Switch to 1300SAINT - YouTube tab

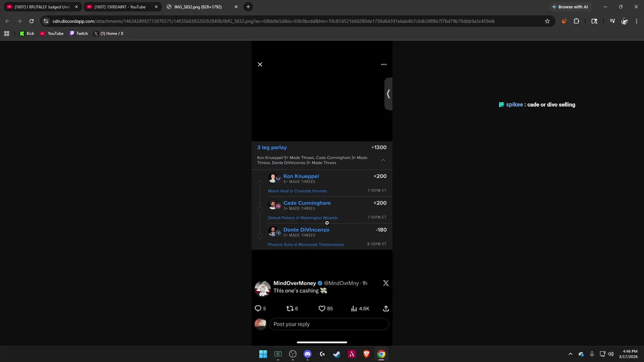121,7
